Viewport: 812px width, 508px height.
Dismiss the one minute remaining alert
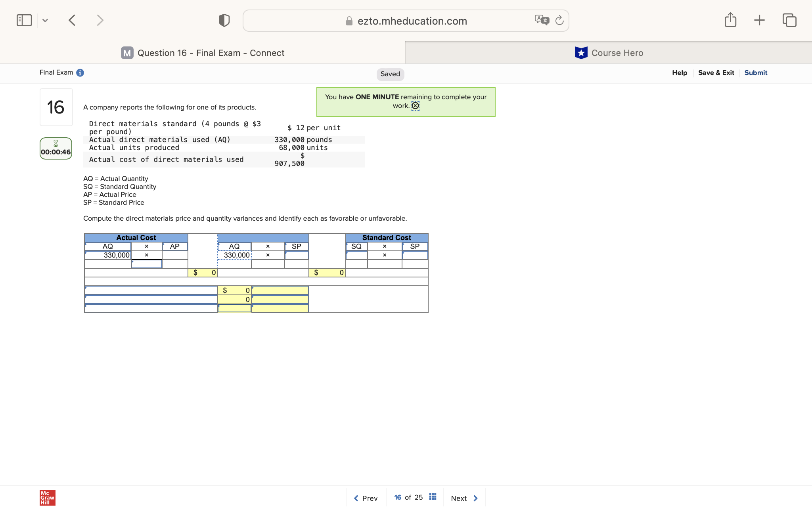point(415,106)
